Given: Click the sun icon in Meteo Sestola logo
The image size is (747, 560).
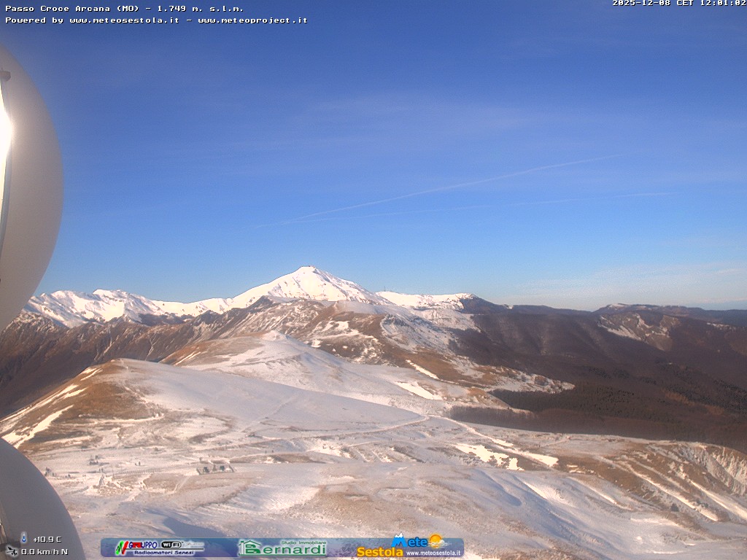Looking at the screenshot, I should [x=436, y=541].
